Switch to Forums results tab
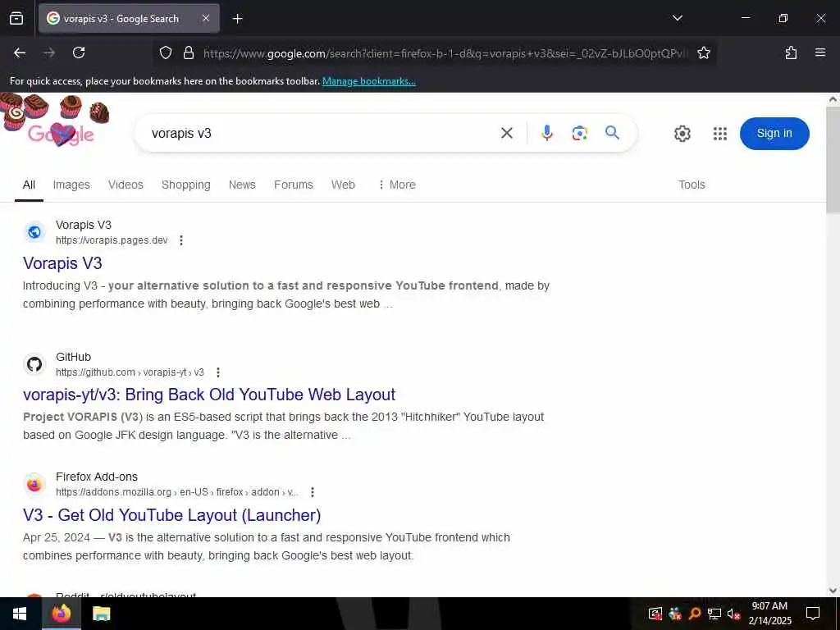 click(294, 185)
